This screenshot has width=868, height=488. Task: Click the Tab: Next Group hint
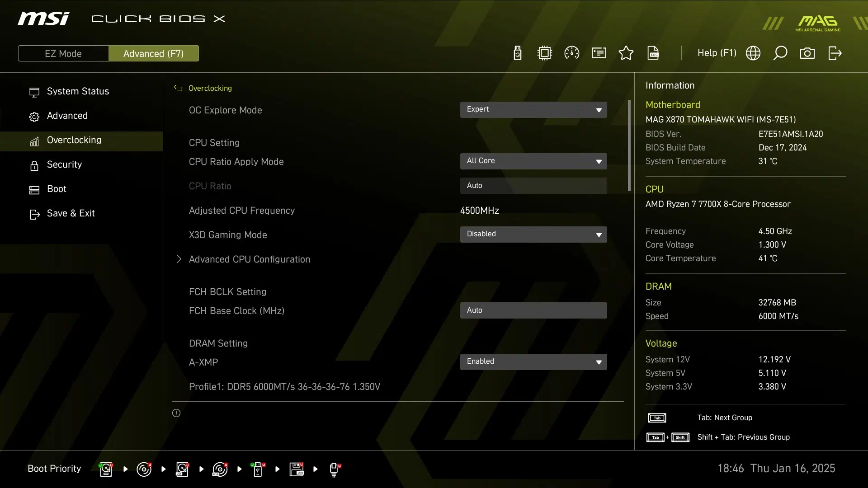click(725, 418)
